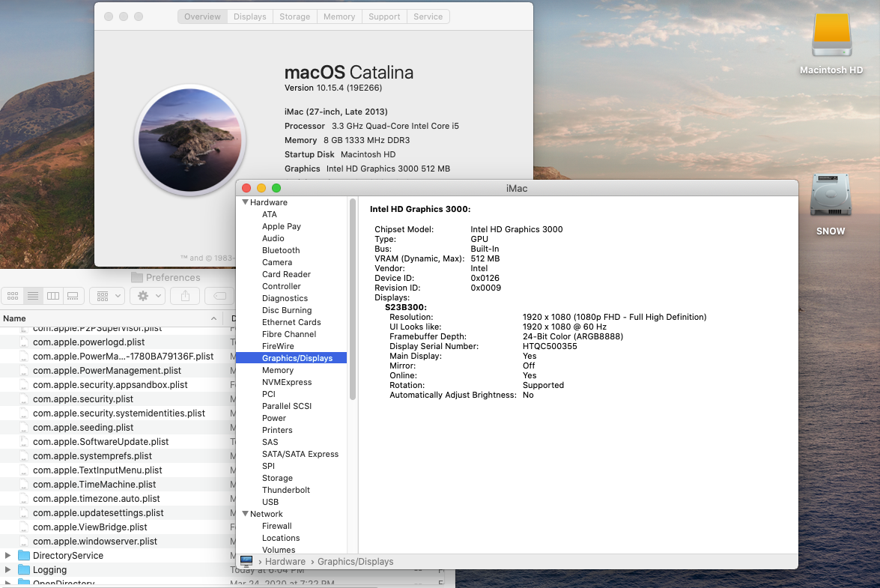Select NVMExpress in sidebar
Viewport: 880px width, 588px height.
click(287, 382)
